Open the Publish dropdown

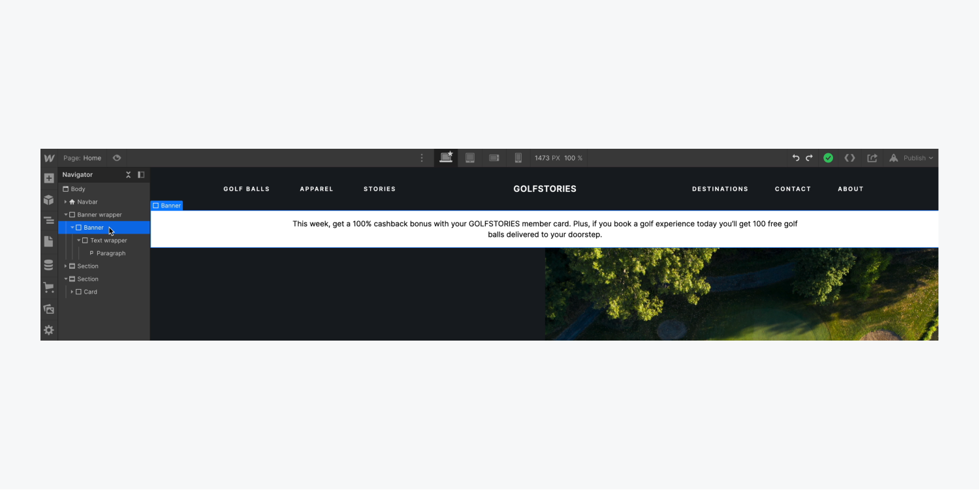911,158
